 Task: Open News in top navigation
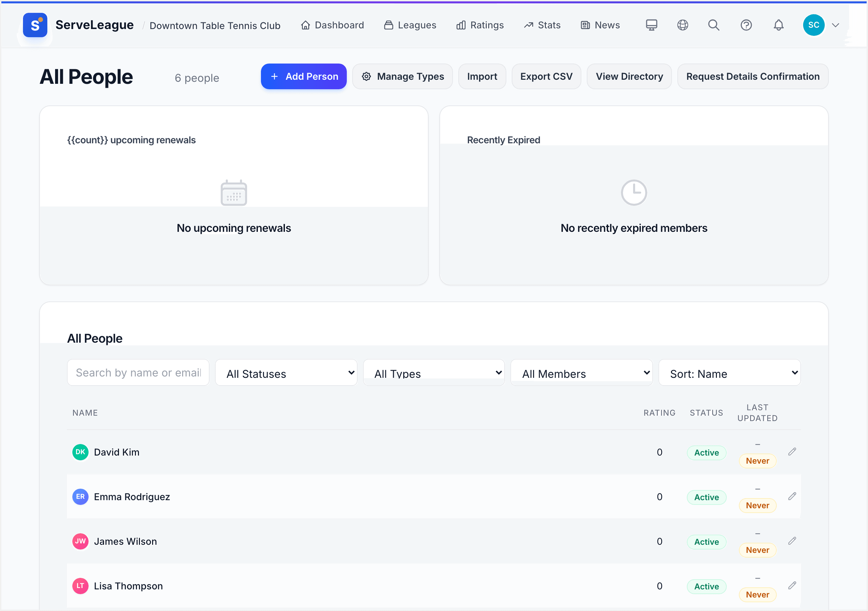tap(600, 25)
